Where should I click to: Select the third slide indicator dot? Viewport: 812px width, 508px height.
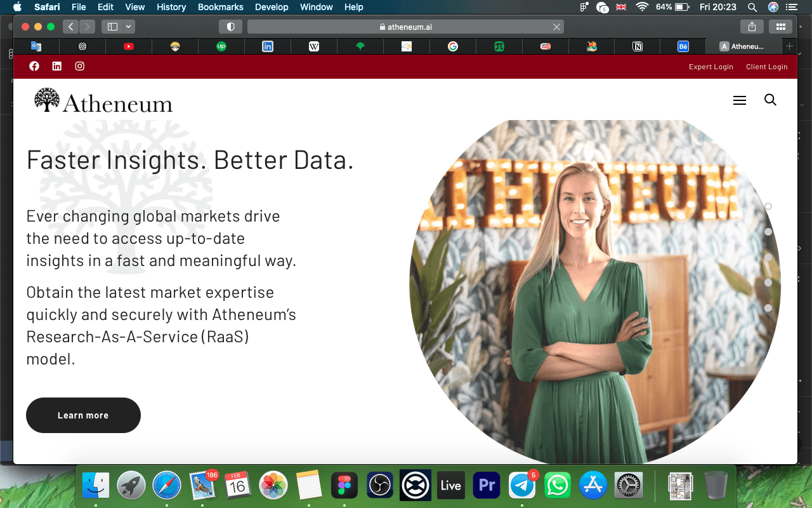[x=768, y=257]
